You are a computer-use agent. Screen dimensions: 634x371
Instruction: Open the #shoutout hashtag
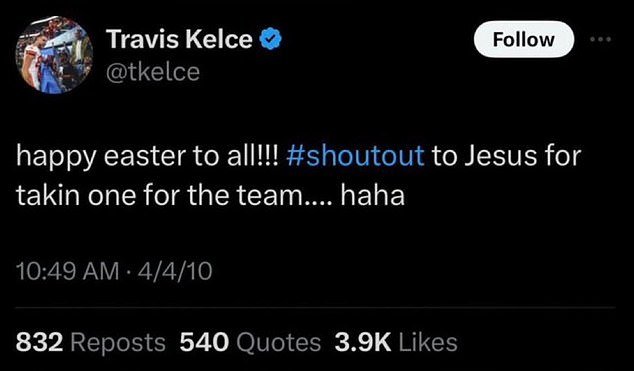tap(355, 156)
